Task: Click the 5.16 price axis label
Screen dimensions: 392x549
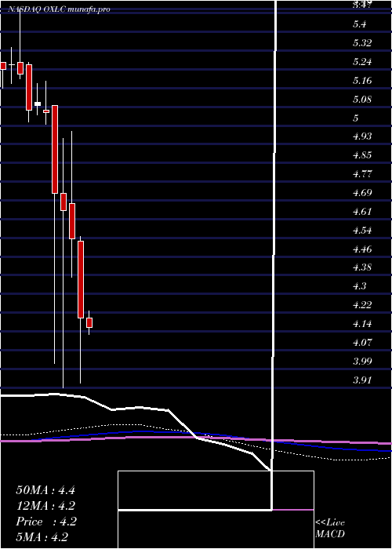Action: [x=362, y=81]
